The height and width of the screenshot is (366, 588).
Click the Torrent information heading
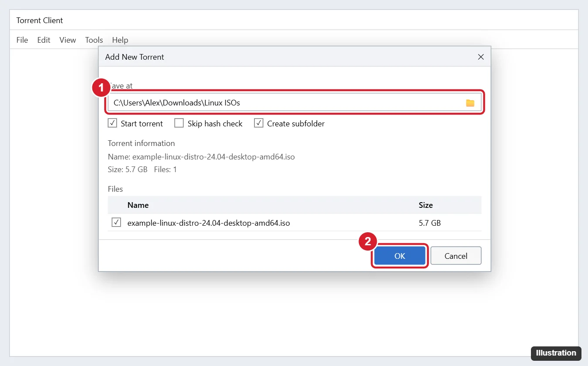[141, 143]
